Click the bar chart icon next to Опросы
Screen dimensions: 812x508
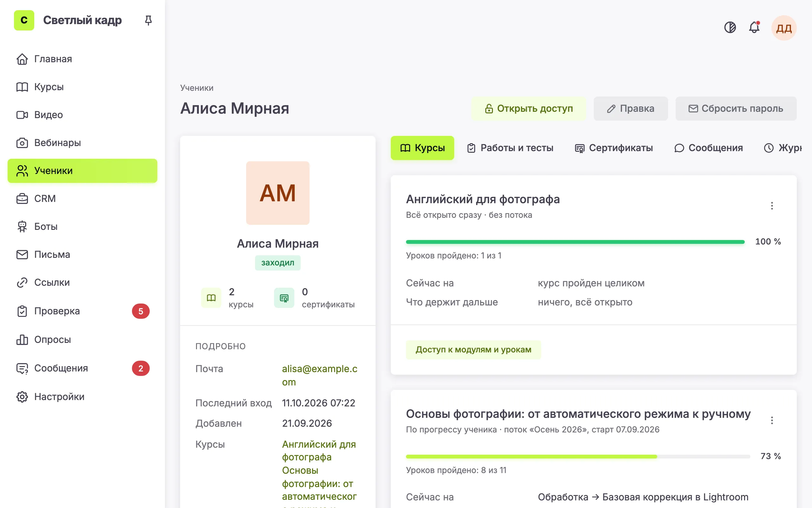pos(22,340)
